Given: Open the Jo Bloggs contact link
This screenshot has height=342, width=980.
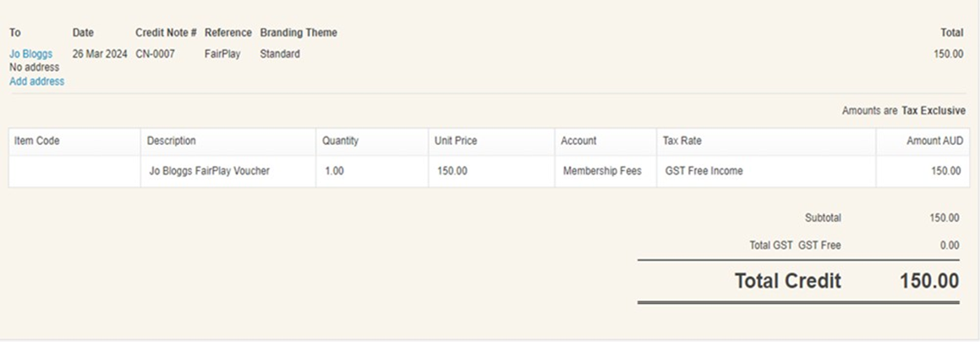Looking at the screenshot, I should point(30,54).
